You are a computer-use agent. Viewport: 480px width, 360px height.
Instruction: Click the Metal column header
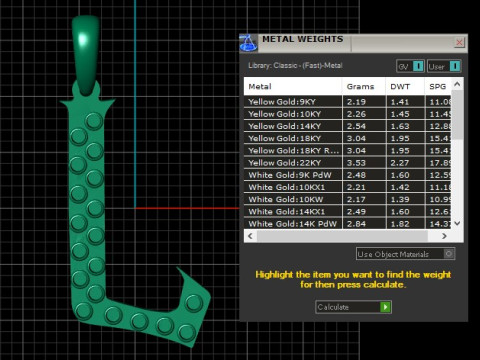tap(293, 86)
